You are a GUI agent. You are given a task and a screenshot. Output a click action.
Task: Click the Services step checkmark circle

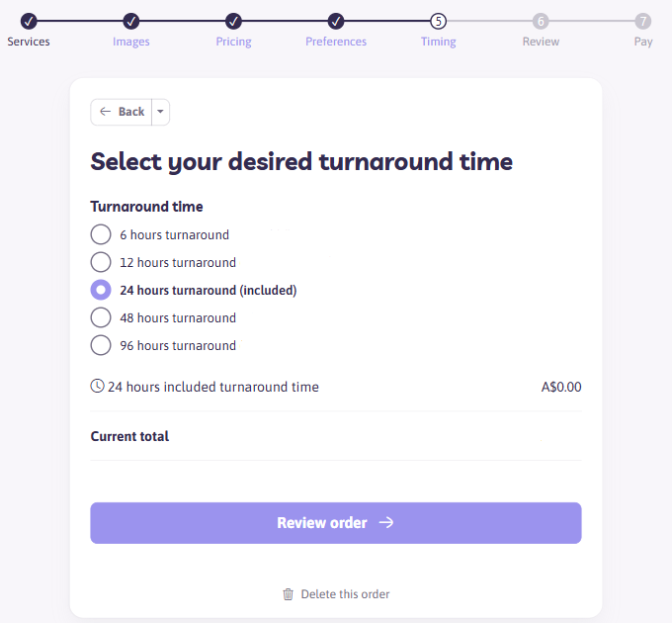click(x=29, y=21)
